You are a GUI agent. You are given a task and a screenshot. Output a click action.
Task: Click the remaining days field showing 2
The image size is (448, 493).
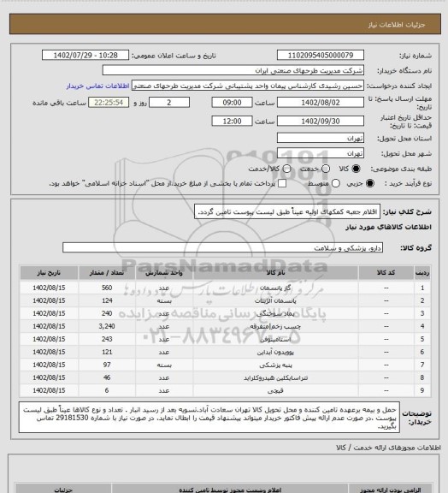point(169,103)
